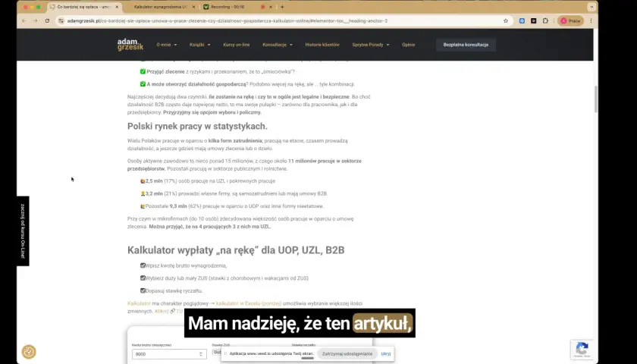Click Zatrzymaj udostępnianie button
Viewport: 637px width, 364px height.
347,354
